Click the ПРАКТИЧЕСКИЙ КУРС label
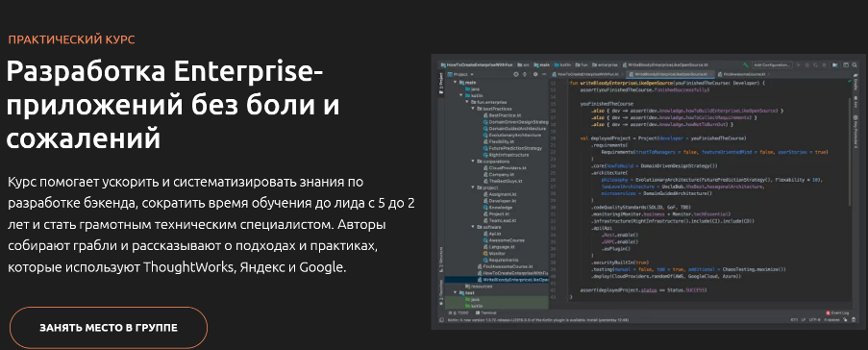The width and height of the screenshot is (868, 350). tap(71, 39)
